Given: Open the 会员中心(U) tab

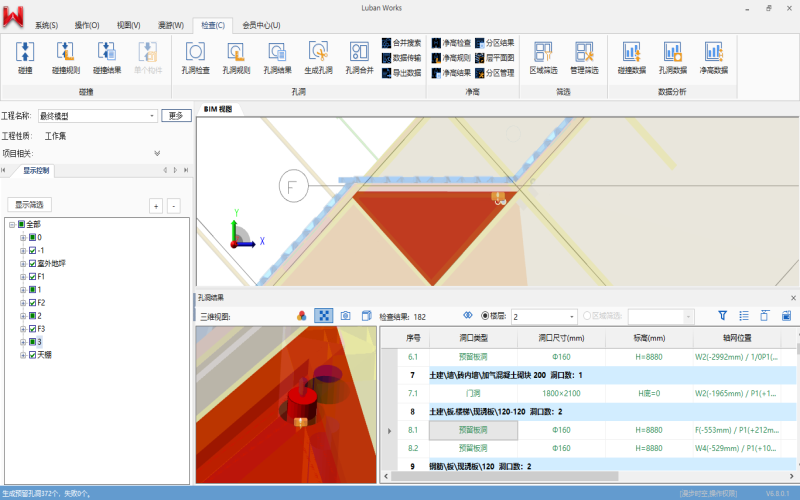Looking at the screenshot, I should pyautogui.click(x=261, y=25).
